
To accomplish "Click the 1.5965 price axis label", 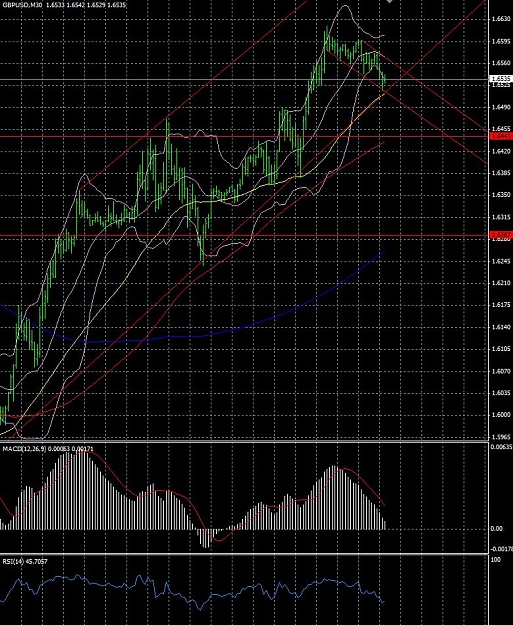I will coord(501,437).
